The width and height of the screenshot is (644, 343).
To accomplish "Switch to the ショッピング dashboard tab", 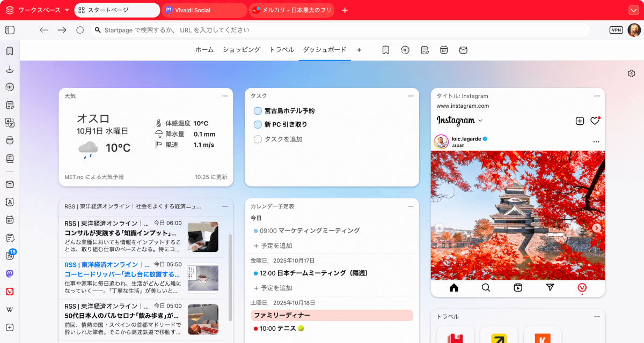I will tap(243, 49).
